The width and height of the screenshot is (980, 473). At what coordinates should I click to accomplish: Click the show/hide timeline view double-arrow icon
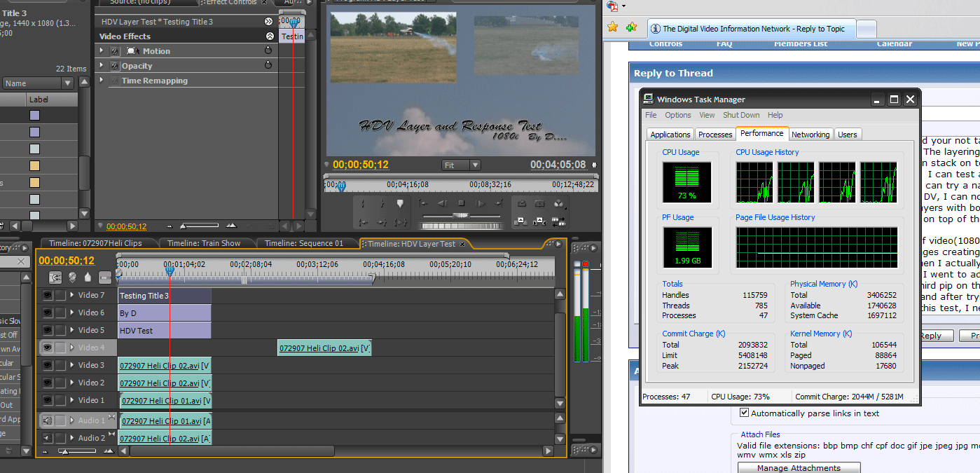pos(268,22)
